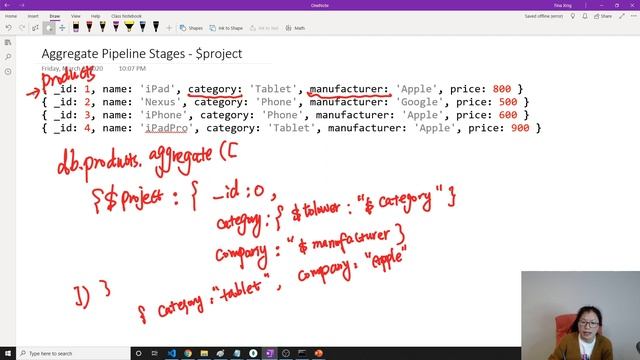Click the taskbar search box
The width and height of the screenshot is (640, 360).
[x=73, y=353]
